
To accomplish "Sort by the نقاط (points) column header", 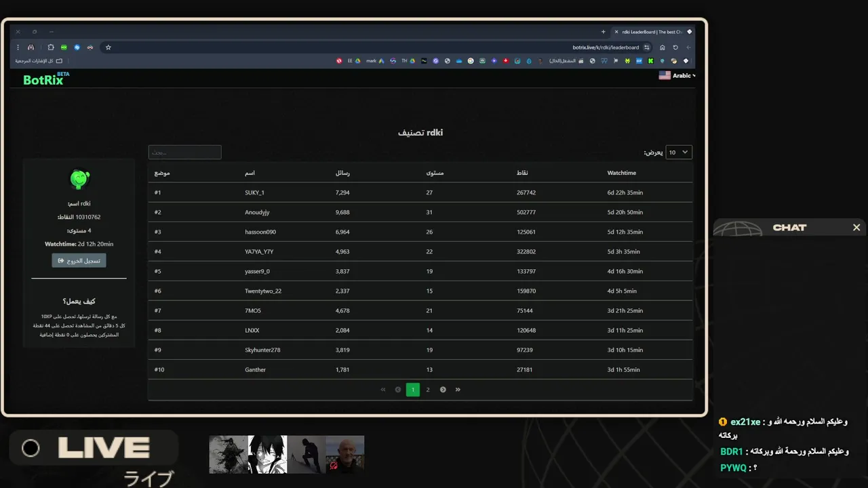I will 522,173.
